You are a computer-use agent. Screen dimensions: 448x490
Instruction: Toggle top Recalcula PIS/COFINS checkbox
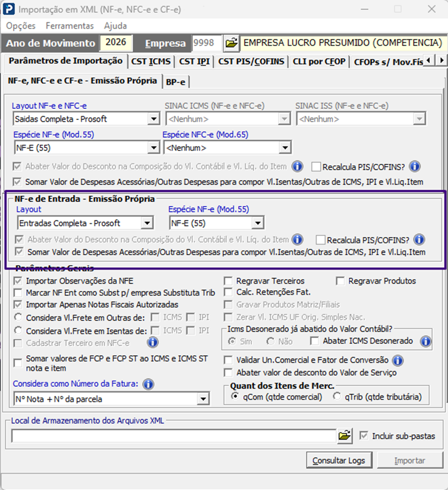(316, 167)
